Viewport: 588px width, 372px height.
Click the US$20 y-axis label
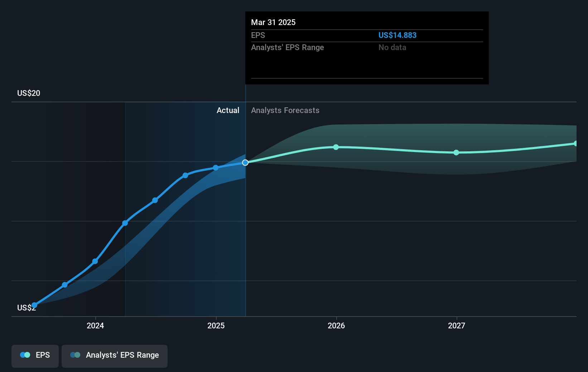pyautogui.click(x=29, y=93)
